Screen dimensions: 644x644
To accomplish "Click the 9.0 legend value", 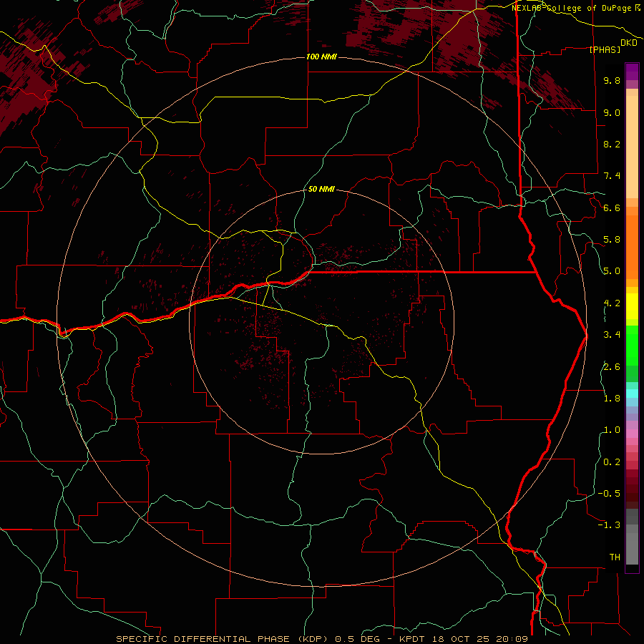I will click(612, 112).
